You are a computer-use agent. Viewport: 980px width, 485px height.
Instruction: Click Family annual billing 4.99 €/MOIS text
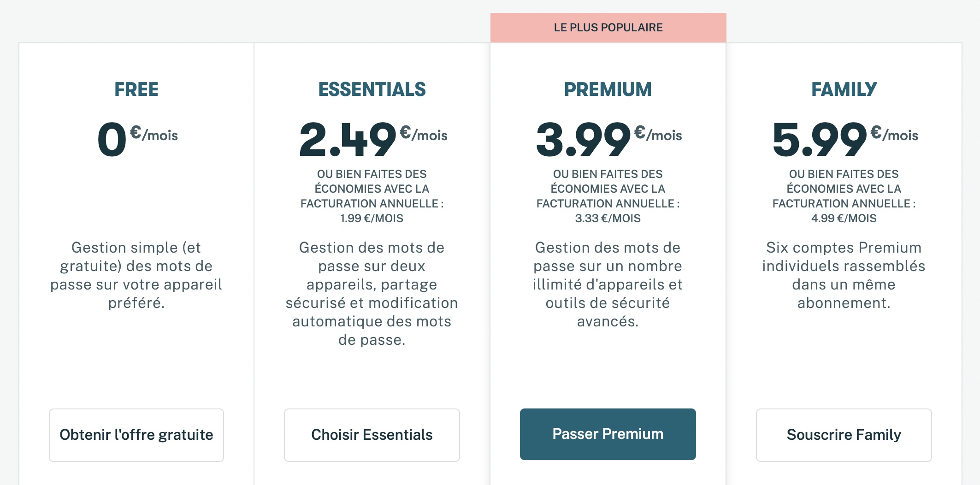point(844,218)
